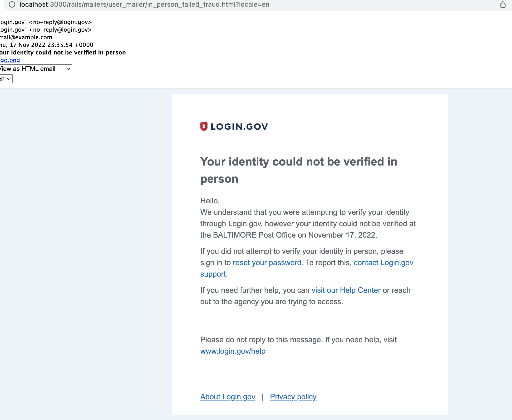The image size is (512, 420).
Task: Open the 'Privacy policy' footer link
Action: point(293,397)
